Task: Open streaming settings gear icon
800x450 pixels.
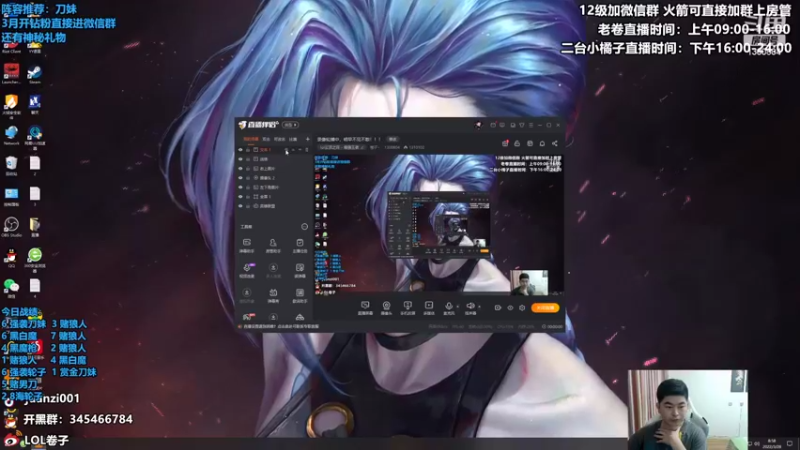Action: [522, 308]
